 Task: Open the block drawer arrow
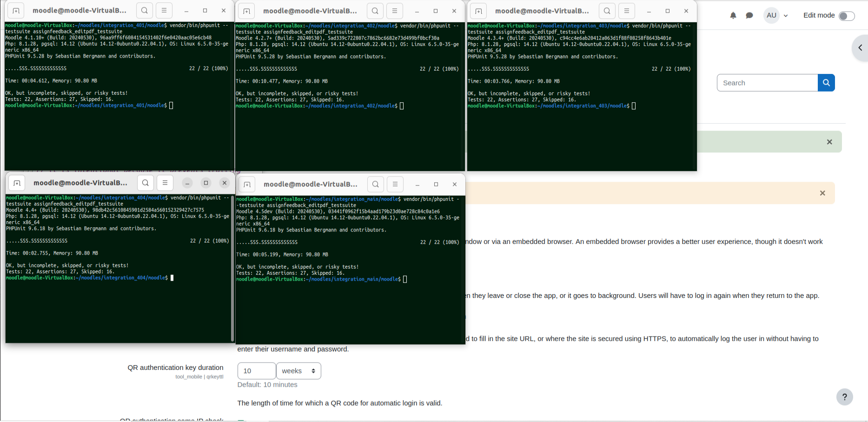(x=860, y=47)
